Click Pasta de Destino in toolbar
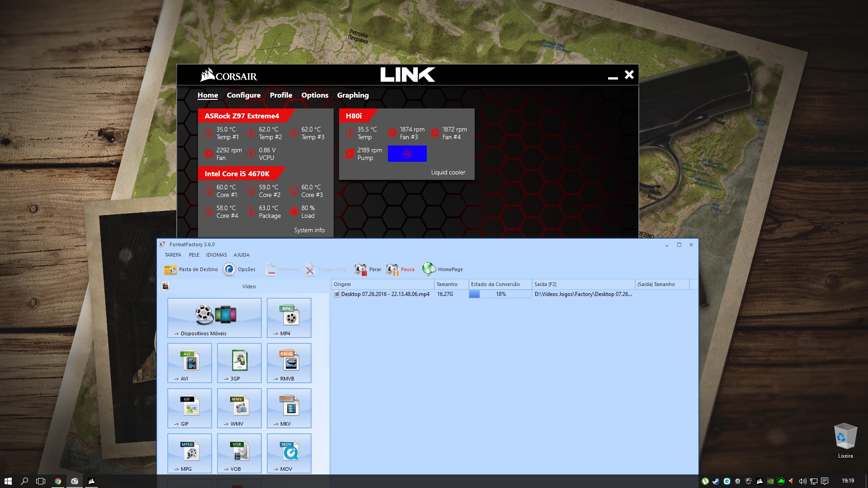 pyautogui.click(x=191, y=269)
